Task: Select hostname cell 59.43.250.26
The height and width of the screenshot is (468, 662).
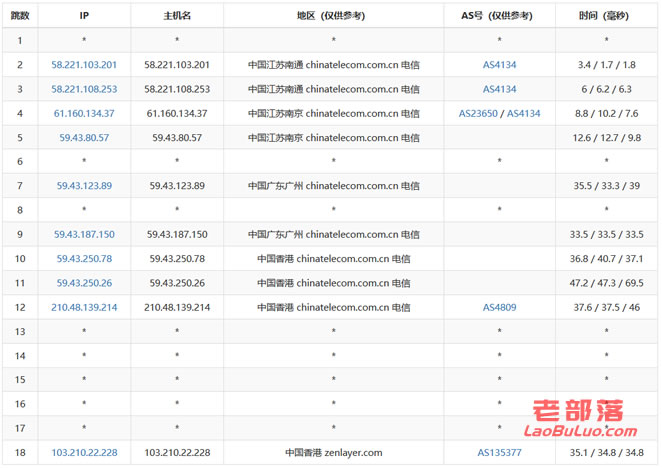Action: tap(177, 283)
